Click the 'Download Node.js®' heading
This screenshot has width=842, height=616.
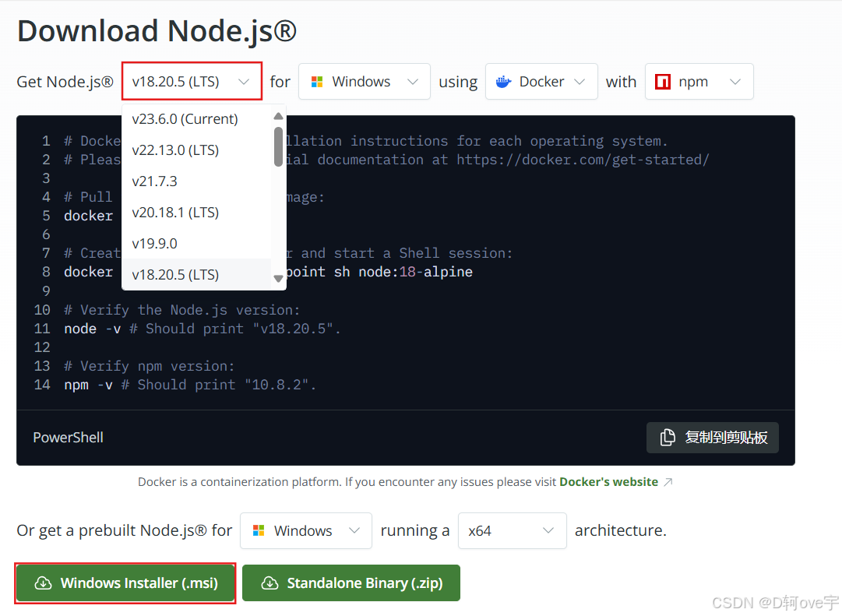coord(157,30)
